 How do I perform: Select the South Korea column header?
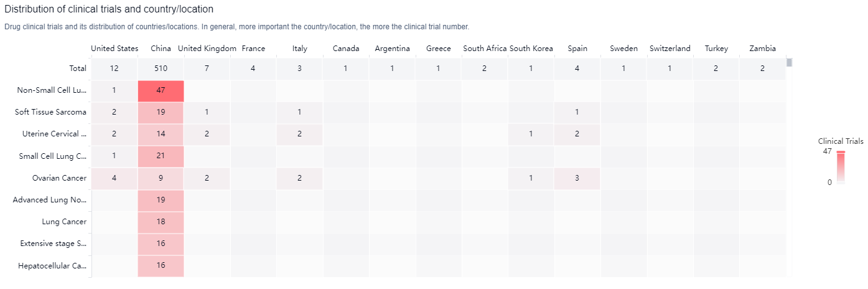pos(531,49)
